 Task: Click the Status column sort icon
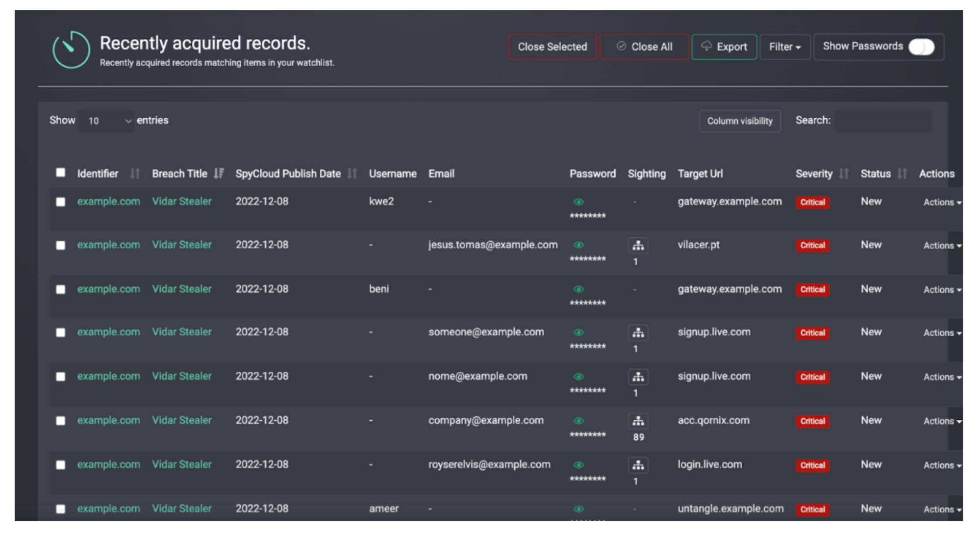click(x=902, y=174)
